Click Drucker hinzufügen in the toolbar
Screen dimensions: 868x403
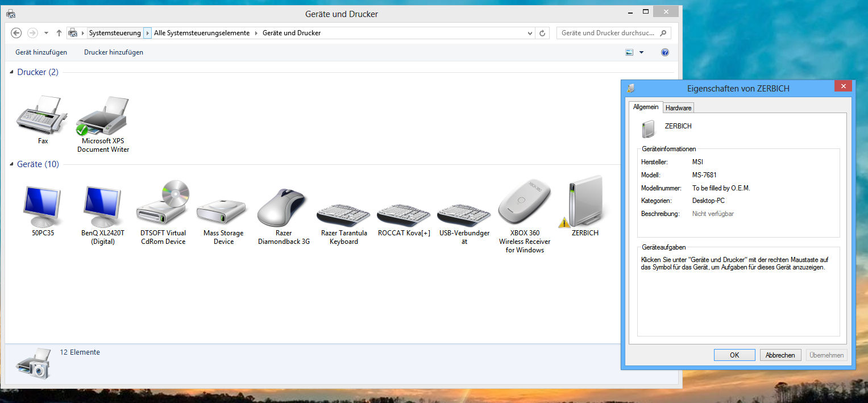click(x=114, y=52)
